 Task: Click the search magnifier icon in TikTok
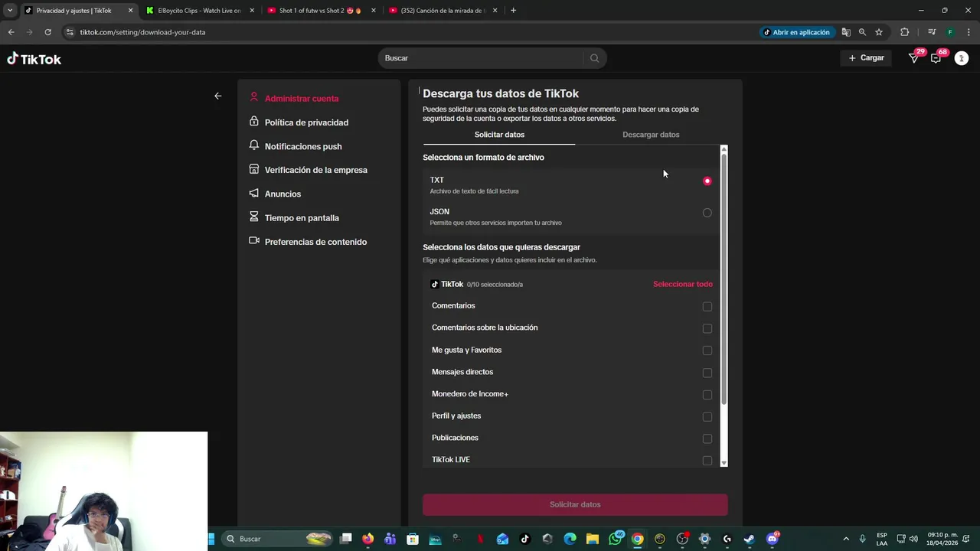click(594, 58)
